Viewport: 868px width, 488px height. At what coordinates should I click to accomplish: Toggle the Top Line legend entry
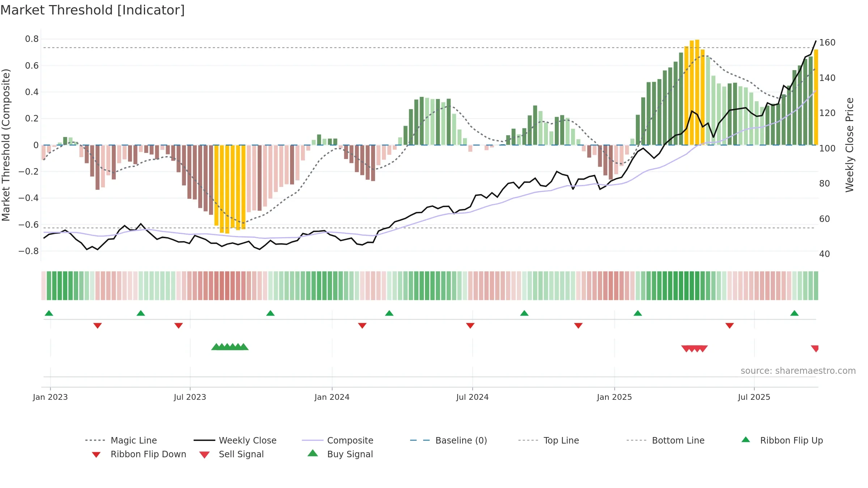[549, 440]
